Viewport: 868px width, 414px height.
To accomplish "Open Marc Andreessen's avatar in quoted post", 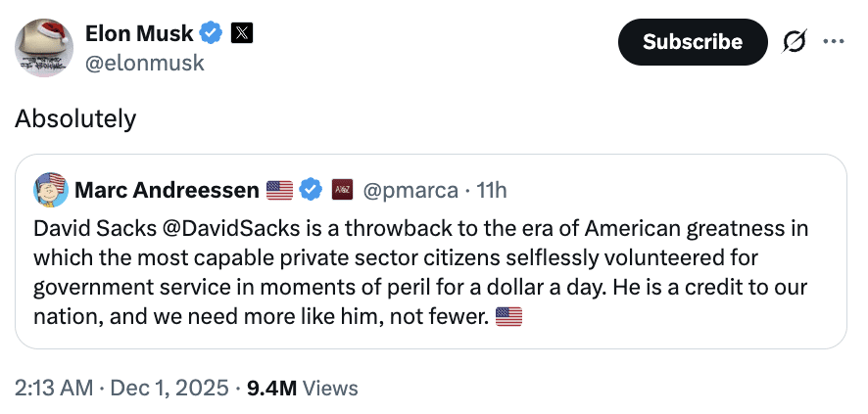I will pos(50,188).
